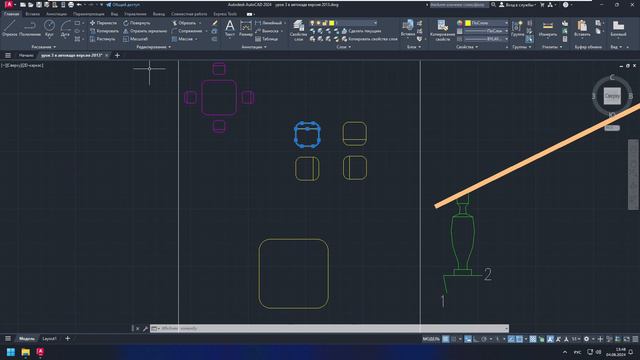Open the Начало start tab
This screenshot has width=640, height=360.
point(26,55)
